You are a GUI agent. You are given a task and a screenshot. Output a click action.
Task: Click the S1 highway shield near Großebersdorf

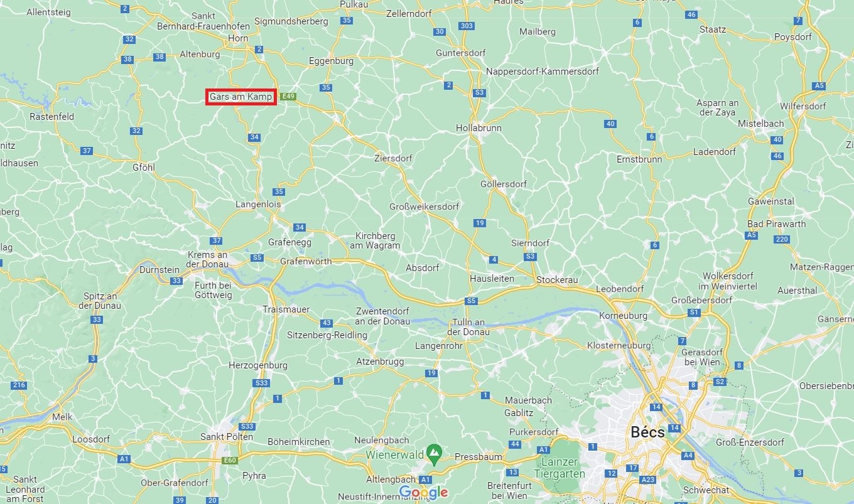694,312
